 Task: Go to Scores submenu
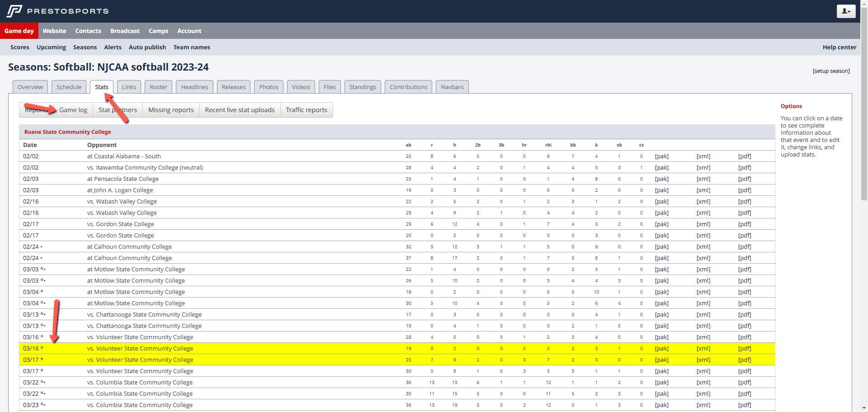(20, 47)
